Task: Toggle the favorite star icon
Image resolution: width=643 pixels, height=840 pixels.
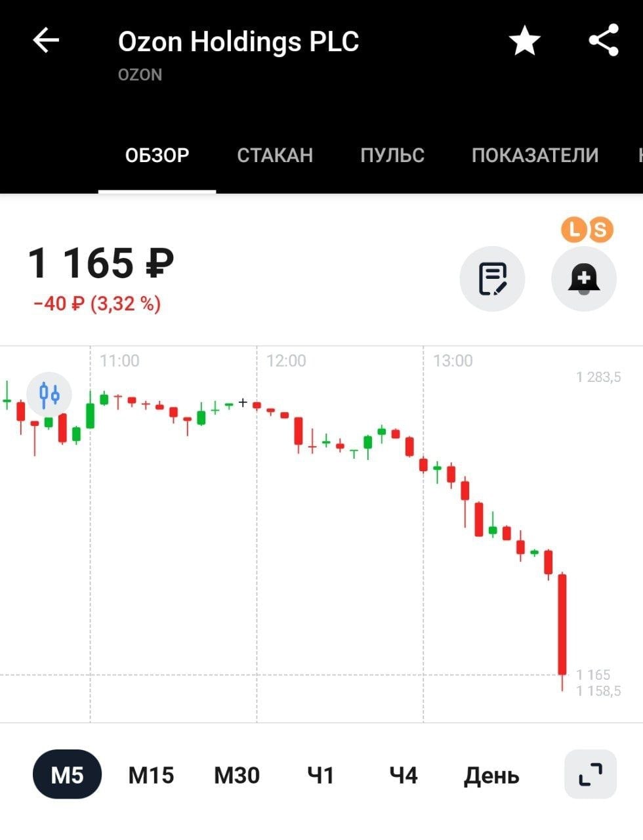Action: [x=524, y=41]
